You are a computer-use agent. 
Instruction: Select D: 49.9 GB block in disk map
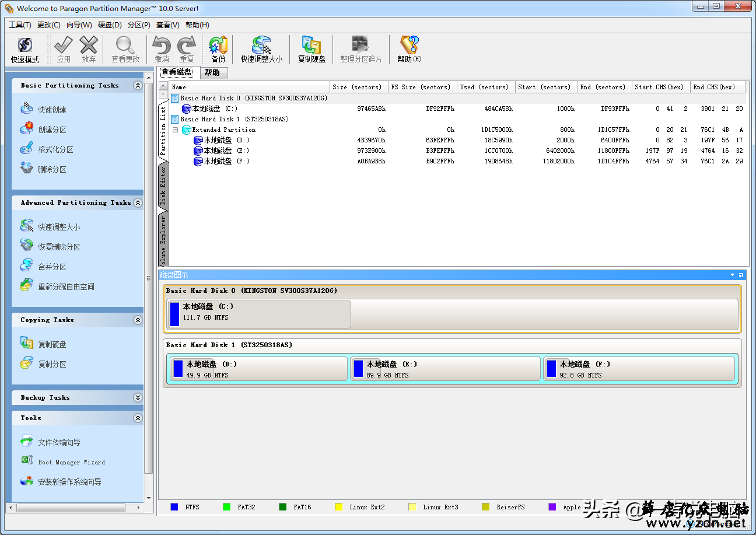pos(258,369)
